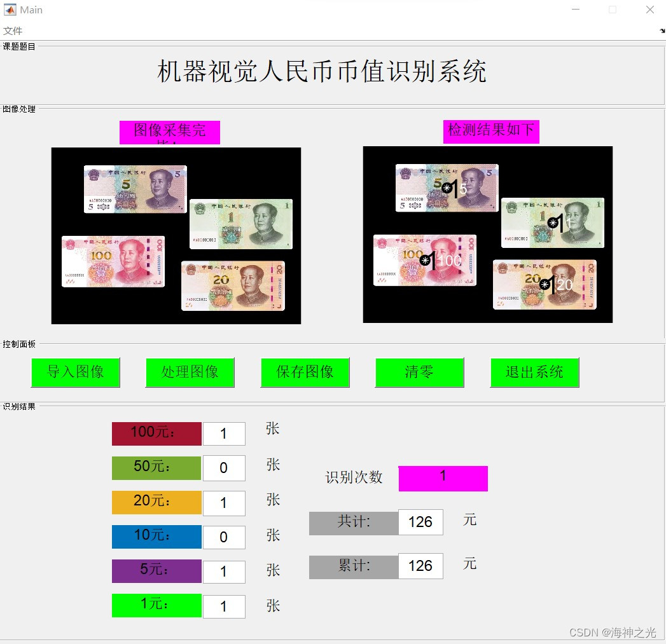Click the 清零 button
Image resolution: width=666 pixels, height=644 pixels.
point(420,373)
